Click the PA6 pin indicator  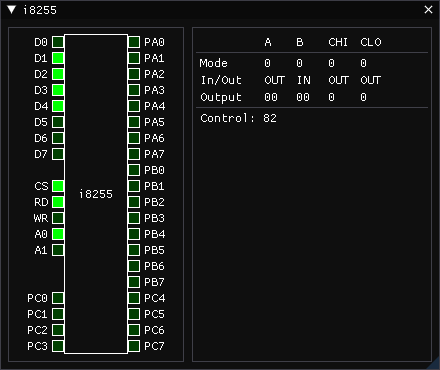(x=134, y=138)
